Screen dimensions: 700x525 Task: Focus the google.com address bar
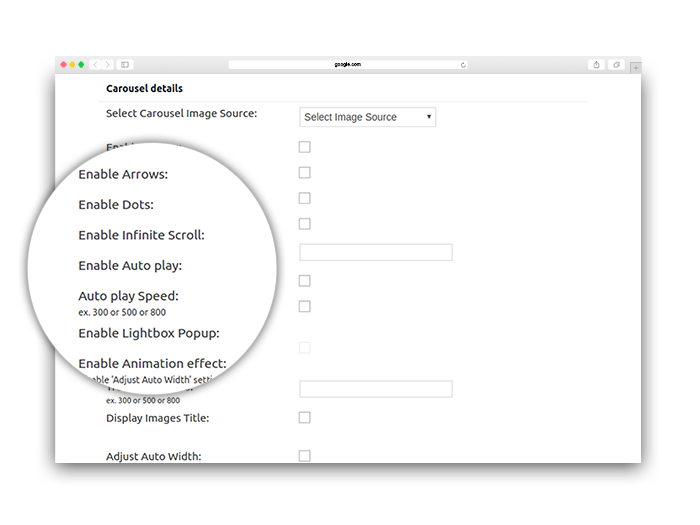point(348,65)
